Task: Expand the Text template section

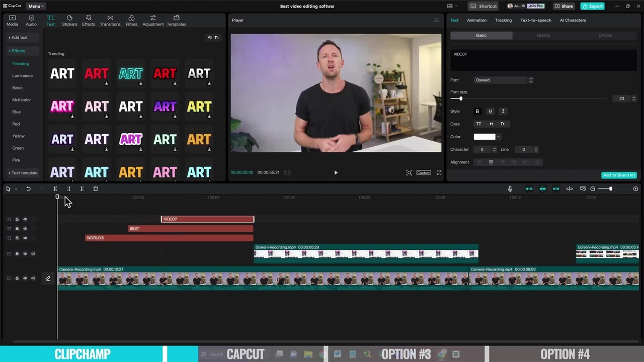Action: (24, 173)
